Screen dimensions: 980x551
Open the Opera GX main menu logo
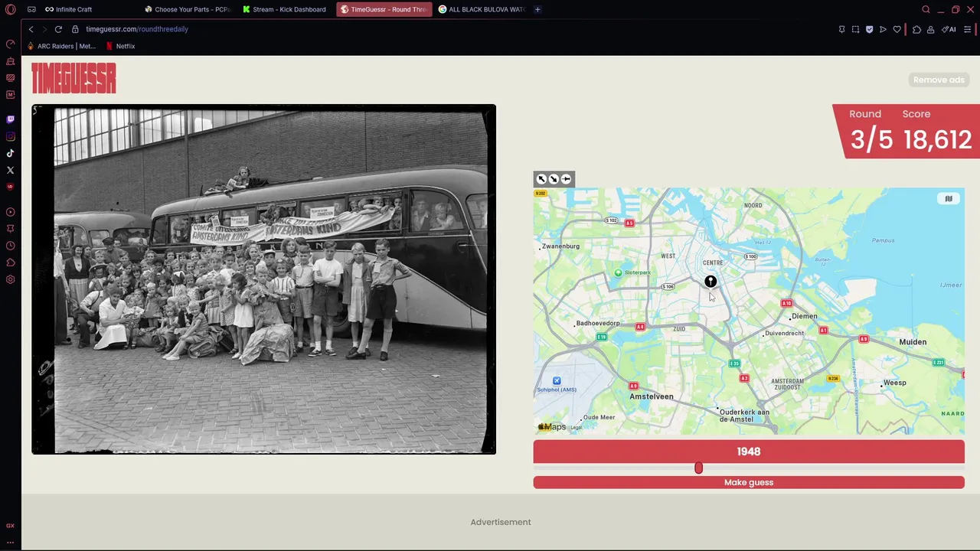[10, 9]
